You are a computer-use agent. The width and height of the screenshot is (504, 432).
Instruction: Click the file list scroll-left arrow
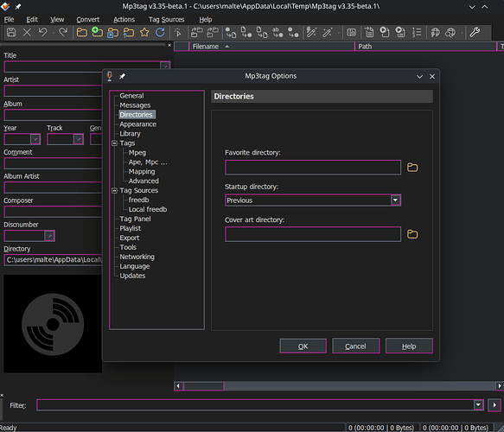pos(178,385)
